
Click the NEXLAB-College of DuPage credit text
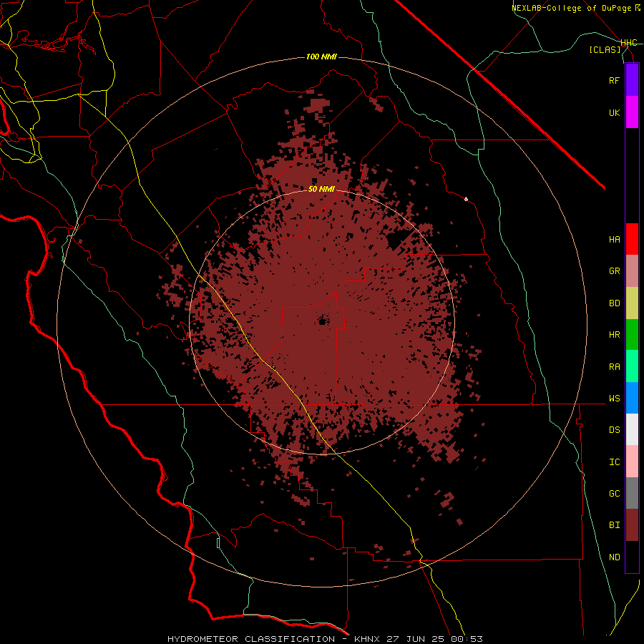[x=575, y=8]
